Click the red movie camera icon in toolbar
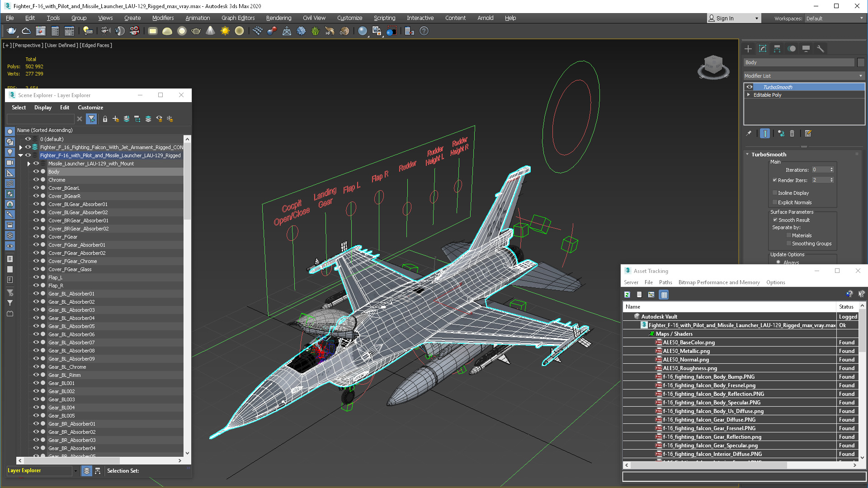 [x=134, y=31]
